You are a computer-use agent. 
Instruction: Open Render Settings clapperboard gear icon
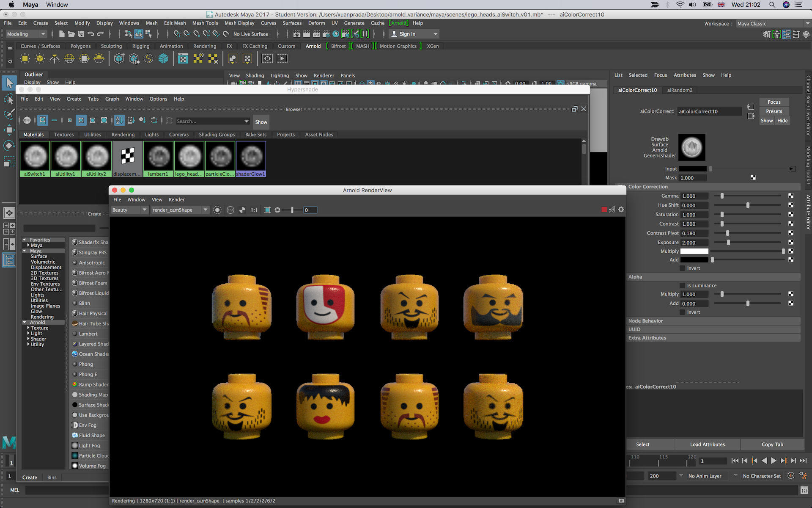pos(326,34)
